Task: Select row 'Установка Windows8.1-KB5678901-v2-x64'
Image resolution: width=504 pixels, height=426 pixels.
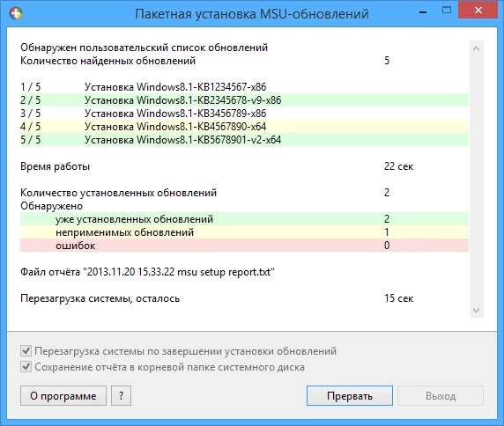Action: (x=244, y=139)
